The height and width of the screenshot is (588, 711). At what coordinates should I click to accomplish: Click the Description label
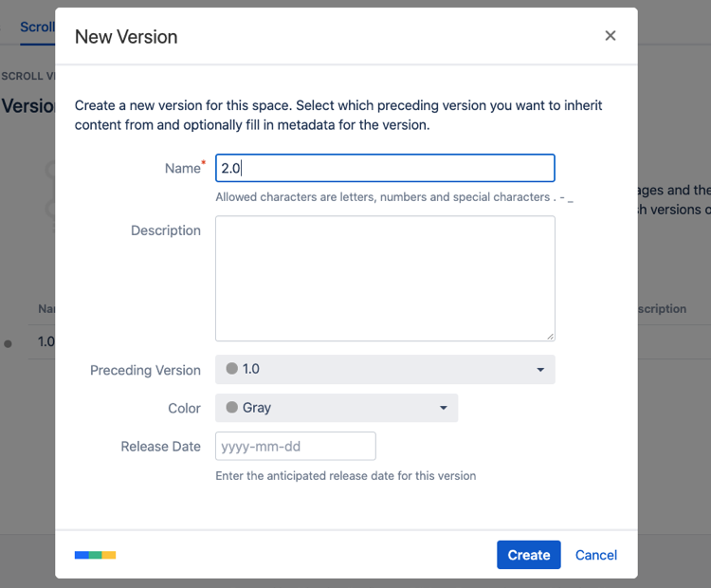[x=166, y=230]
